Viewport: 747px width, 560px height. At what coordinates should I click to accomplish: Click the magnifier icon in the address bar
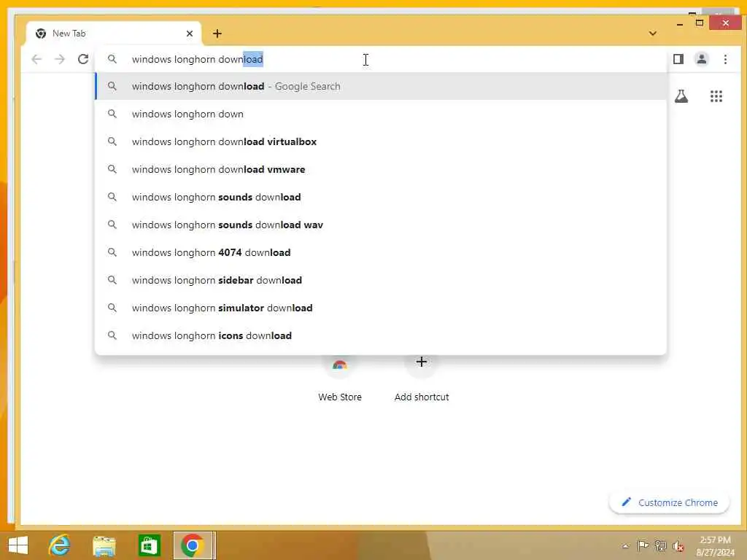click(112, 59)
